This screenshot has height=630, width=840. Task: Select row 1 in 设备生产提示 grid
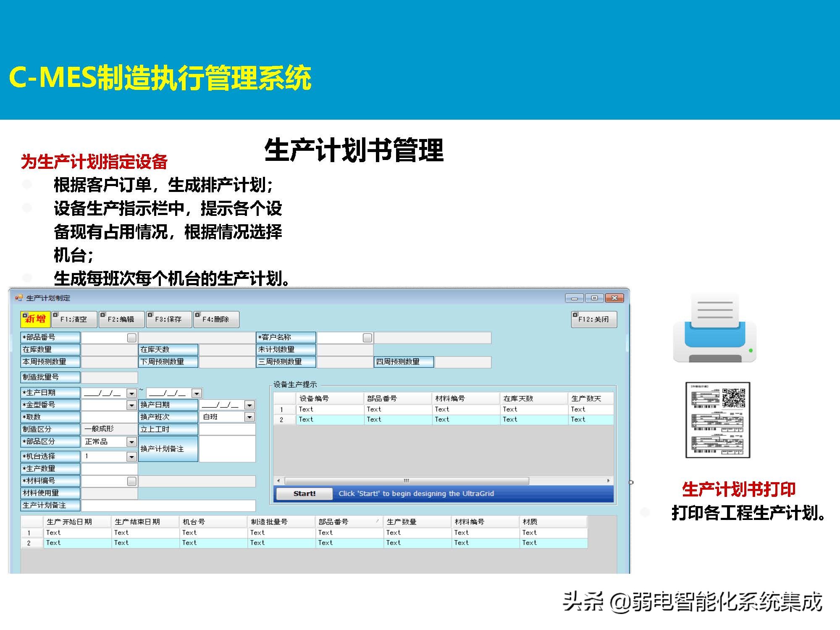(444, 409)
